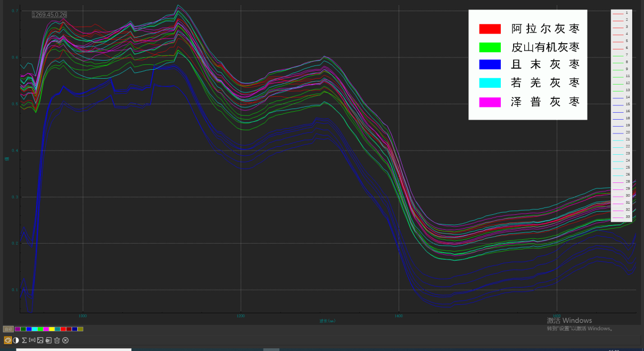Click the bracketed bars icon
The image size is (644, 351).
tap(32, 340)
